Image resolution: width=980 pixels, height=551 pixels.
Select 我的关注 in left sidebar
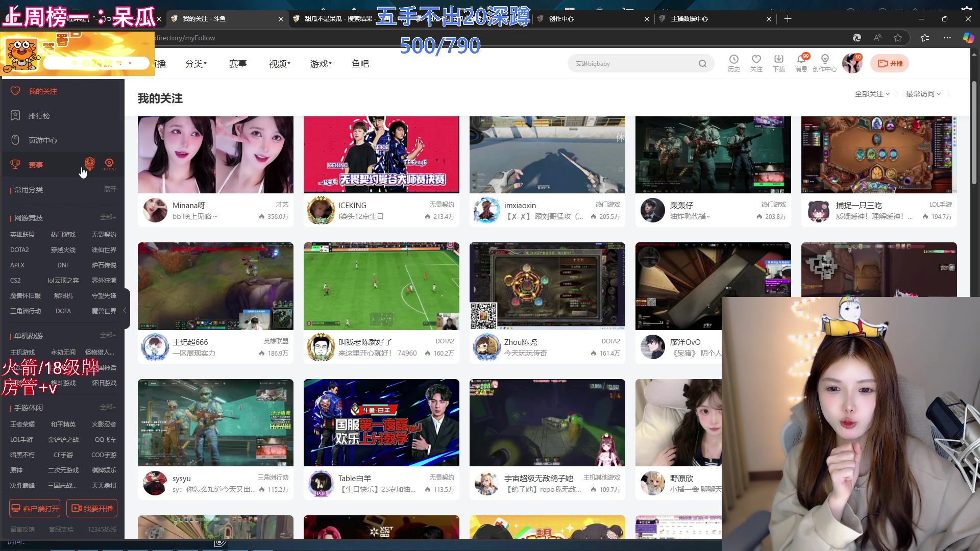click(62, 91)
